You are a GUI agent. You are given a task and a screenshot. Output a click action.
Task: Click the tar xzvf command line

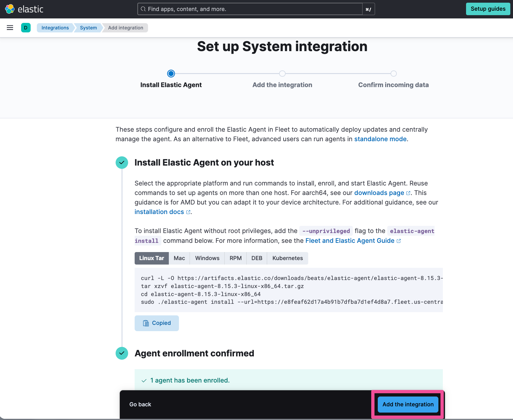[222, 286]
